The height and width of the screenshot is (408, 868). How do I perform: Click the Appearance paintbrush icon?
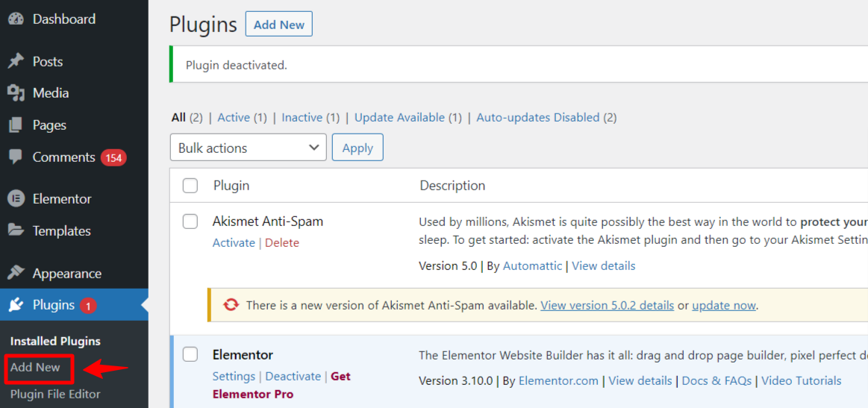click(16, 274)
